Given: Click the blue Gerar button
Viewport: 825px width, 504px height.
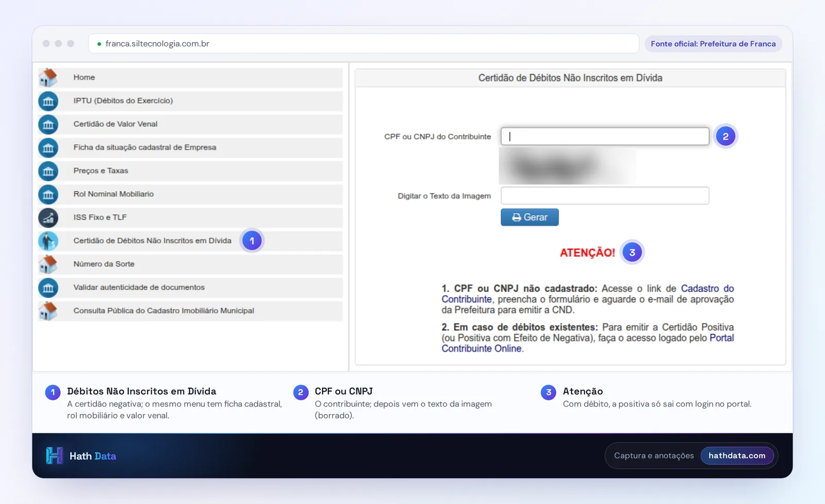Looking at the screenshot, I should [x=530, y=217].
